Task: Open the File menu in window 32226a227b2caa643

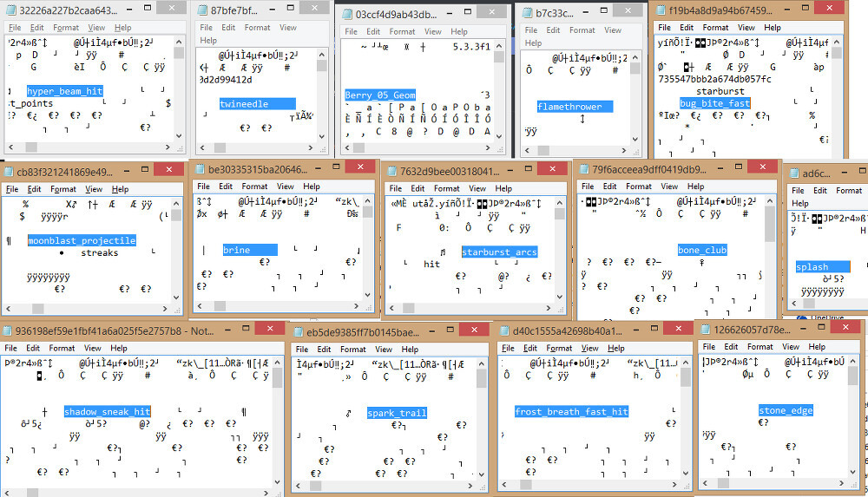Action: [15, 28]
